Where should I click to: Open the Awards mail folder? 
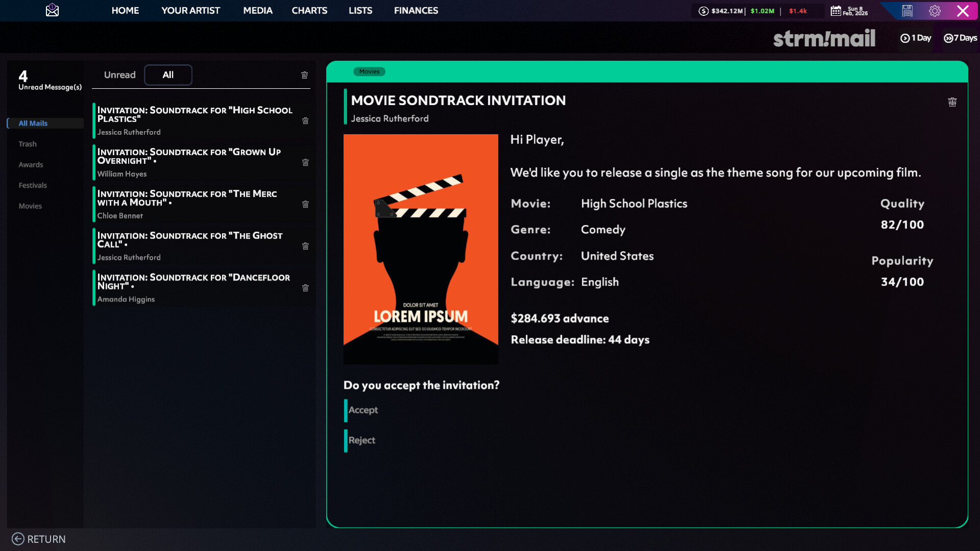(31, 165)
